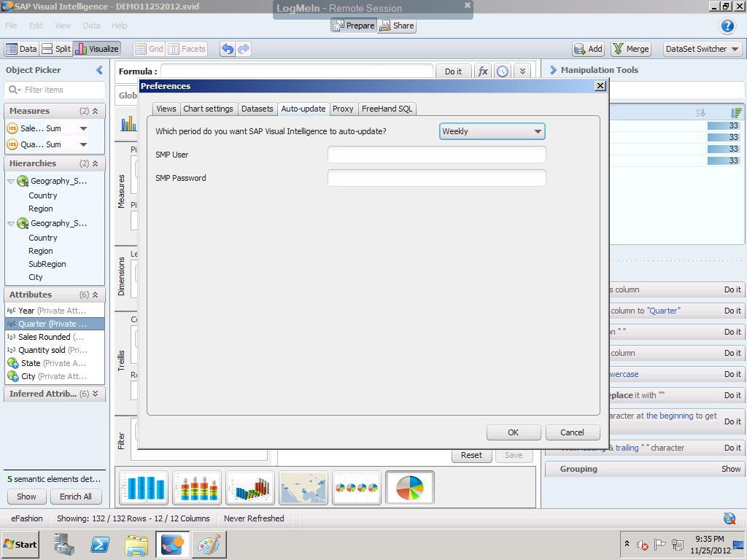This screenshot has height=560, width=747.
Task: Click the Filter items search box
Action: click(55, 90)
